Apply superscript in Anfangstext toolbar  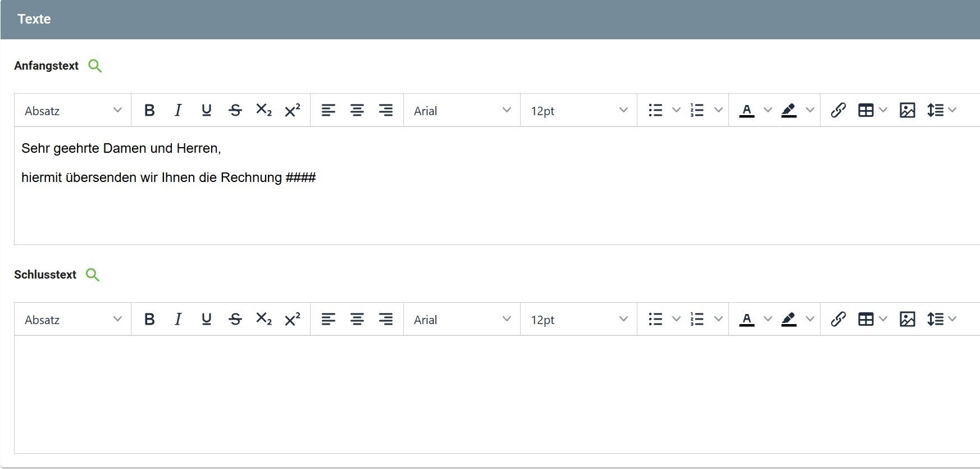pos(292,110)
